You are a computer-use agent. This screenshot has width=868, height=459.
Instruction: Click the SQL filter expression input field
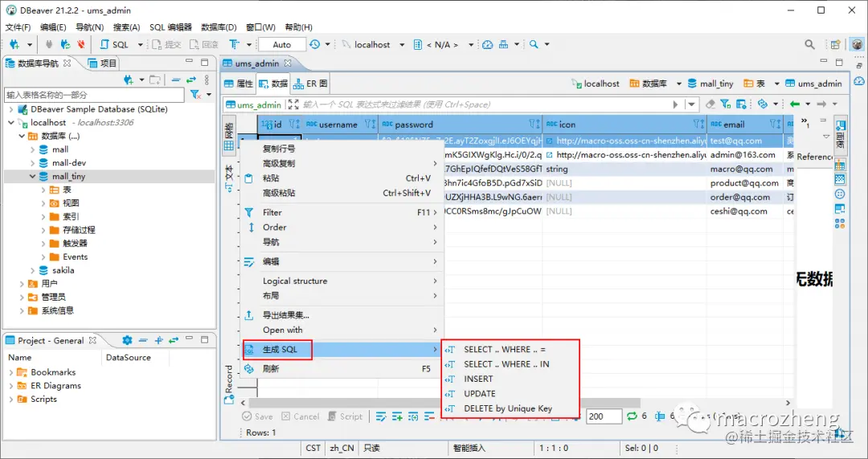487,104
